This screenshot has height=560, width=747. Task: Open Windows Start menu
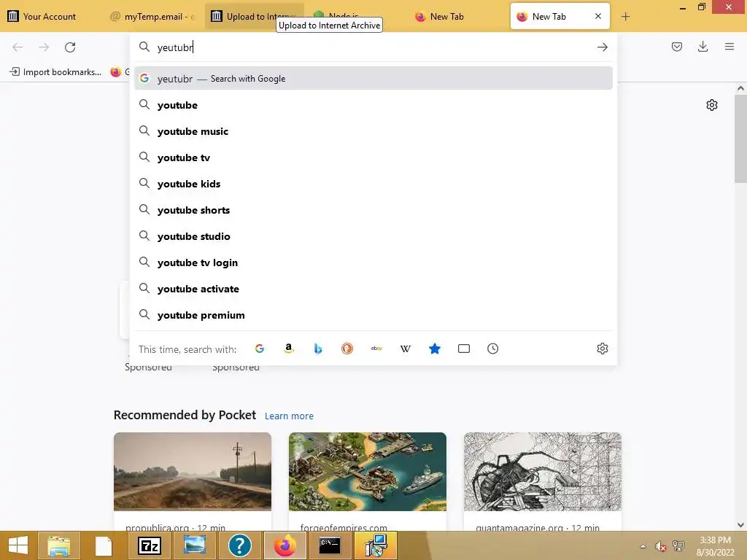coord(18,545)
